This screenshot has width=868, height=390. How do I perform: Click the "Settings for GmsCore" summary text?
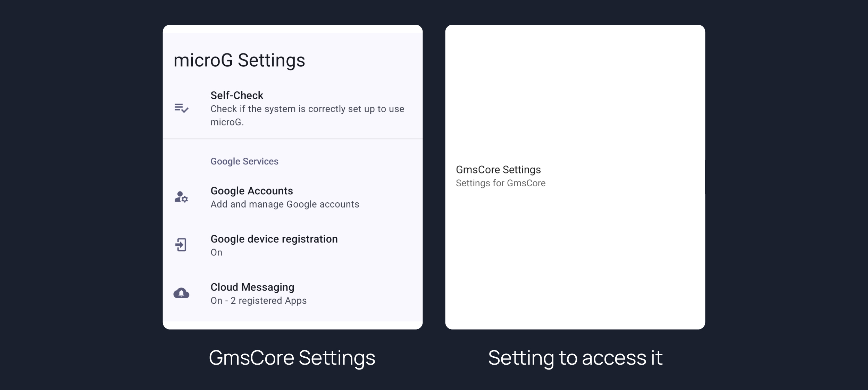[500, 183]
